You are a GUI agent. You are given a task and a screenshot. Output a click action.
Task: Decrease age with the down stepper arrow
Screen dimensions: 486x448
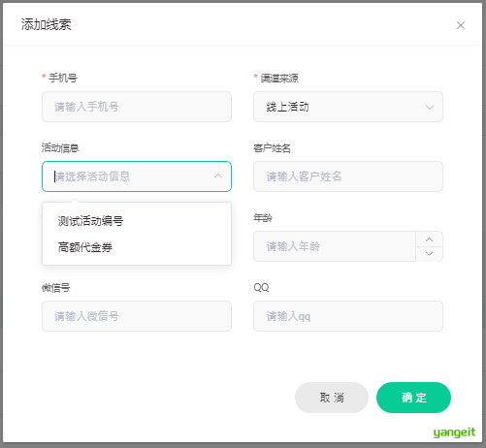coord(429,254)
